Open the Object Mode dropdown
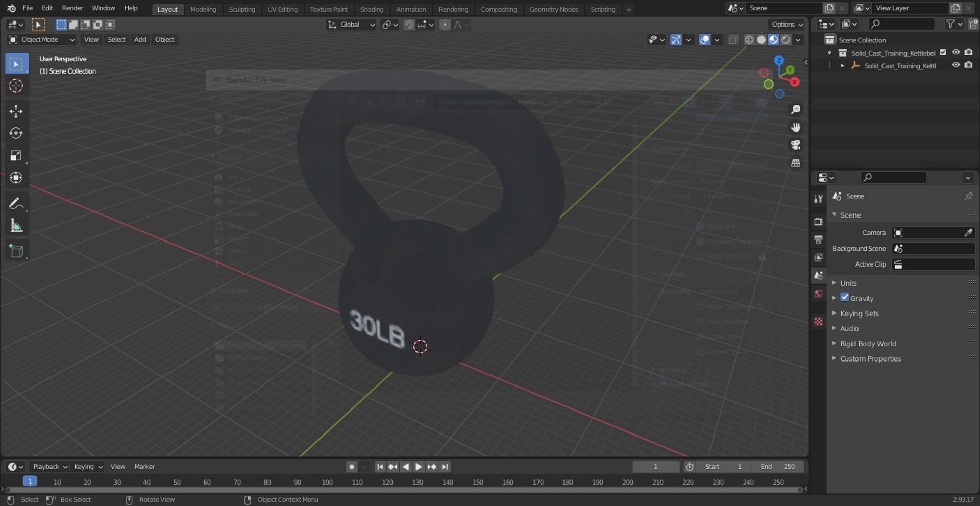Image resolution: width=980 pixels, height=506 pixels. click(42, 40)
